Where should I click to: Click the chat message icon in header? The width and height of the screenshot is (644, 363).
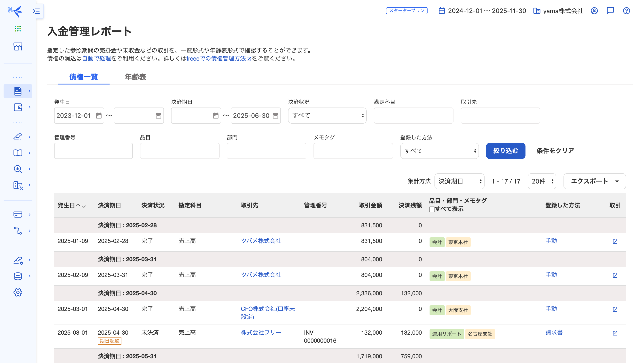(610, 11)
